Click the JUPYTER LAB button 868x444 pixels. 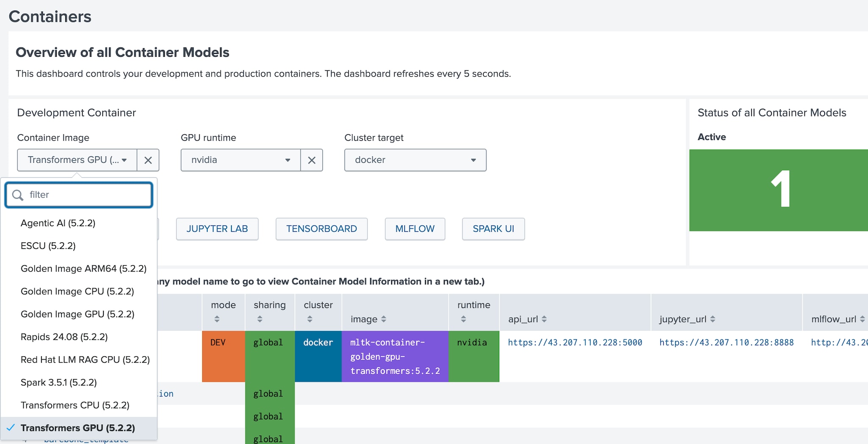[x=217, y=229]
